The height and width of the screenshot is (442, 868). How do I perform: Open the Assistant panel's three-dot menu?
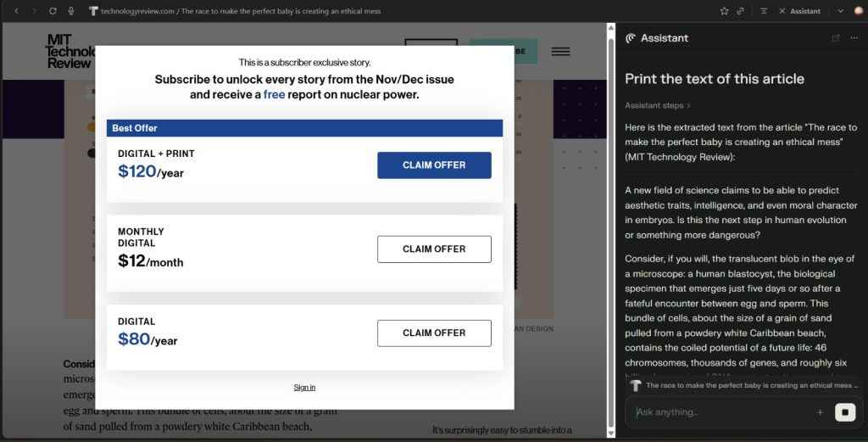point(854,38)
